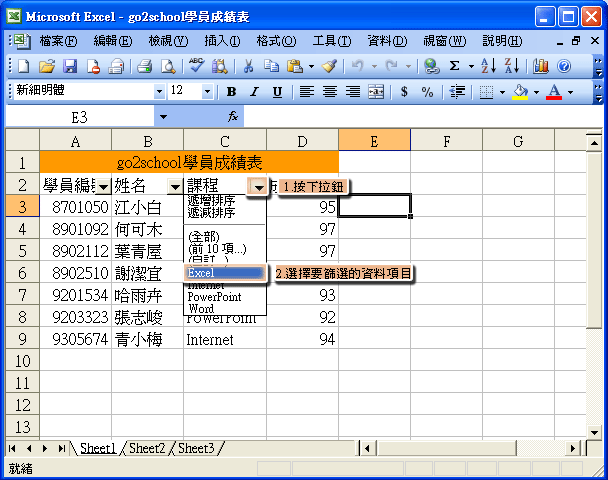The width and height of the screenshot is (608, 480).
Task: Click the Fill Color bucket swatch
Action: [x=519, y=91]
